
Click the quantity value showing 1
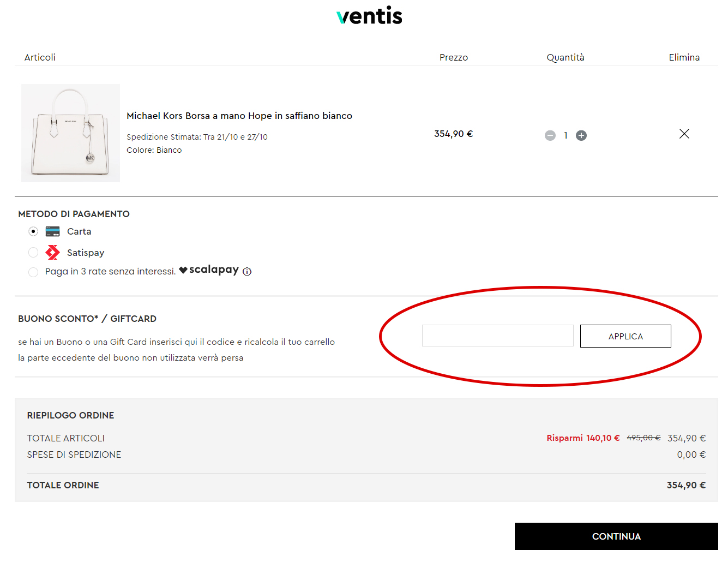click(565, 135)
